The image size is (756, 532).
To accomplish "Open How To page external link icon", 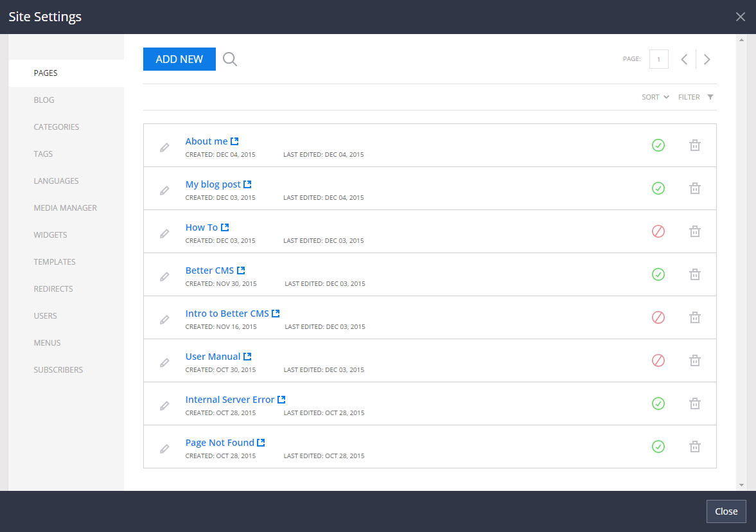I will [225, 227].
